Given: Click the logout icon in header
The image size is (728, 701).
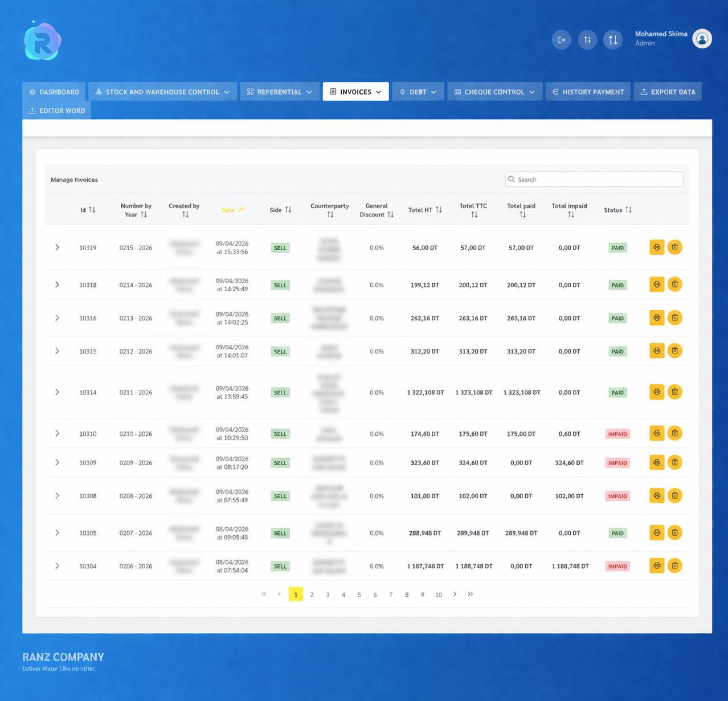Looking at the screenshot, I should [561, 40].
